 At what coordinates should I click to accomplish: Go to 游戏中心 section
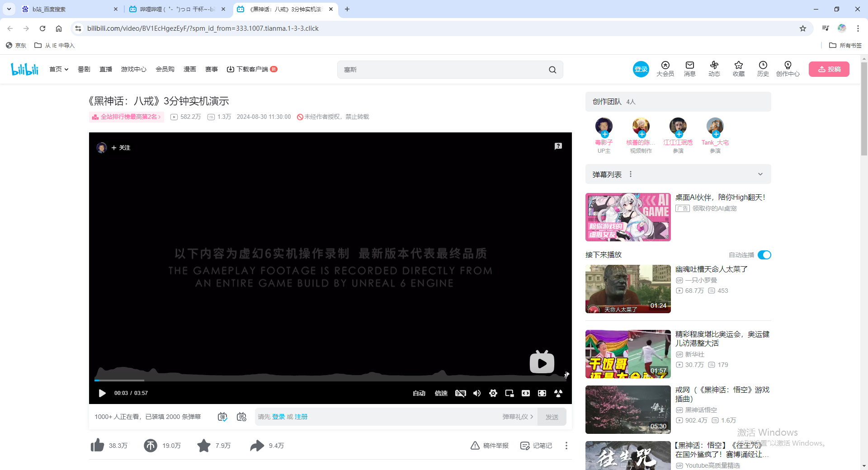[134, 69]
